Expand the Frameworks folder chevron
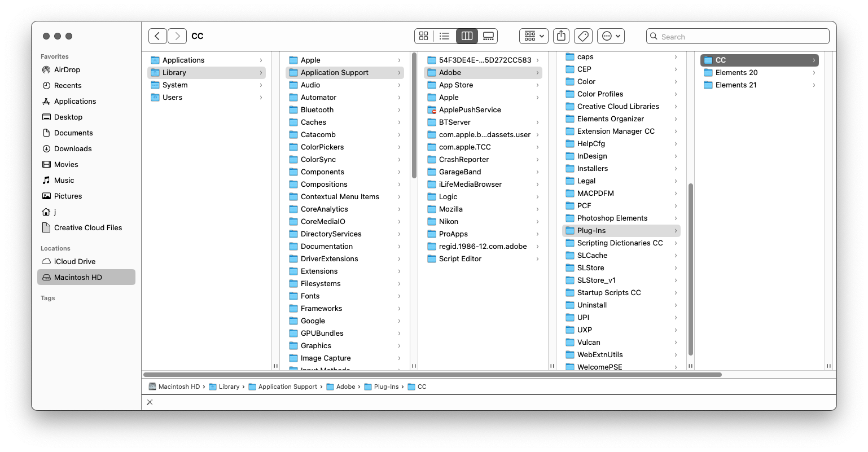The image size is (868, 452). pos(399,309)
